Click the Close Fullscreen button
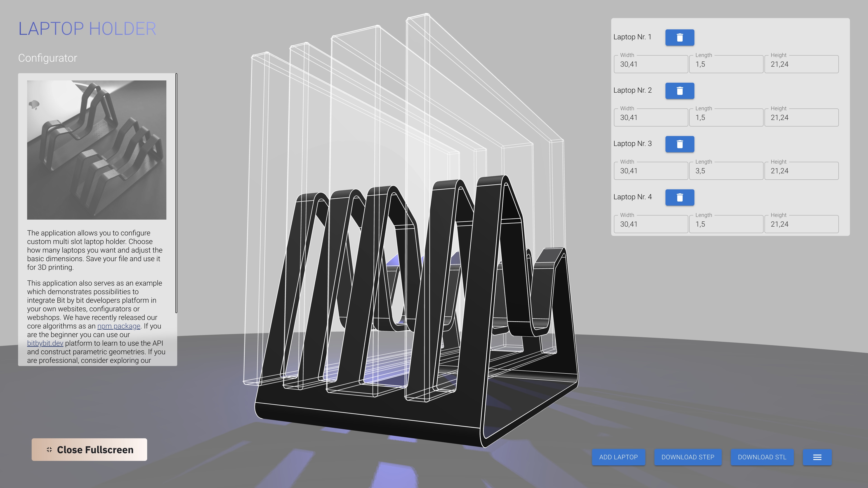Viewport: 868px width, 488px height. pyautogui.click(x=89, y=450)
